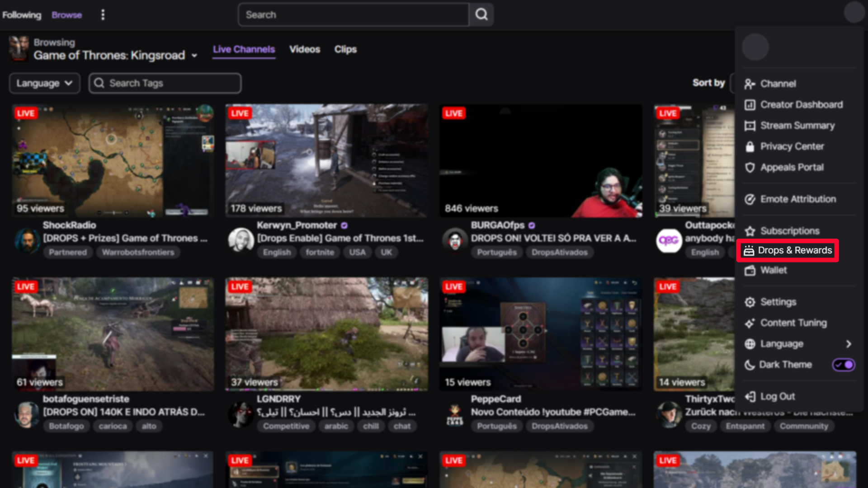This screenshot has width=868, height=488.
Task: Click Log Out
Action: pyautogui.click(x=777, y=396)
